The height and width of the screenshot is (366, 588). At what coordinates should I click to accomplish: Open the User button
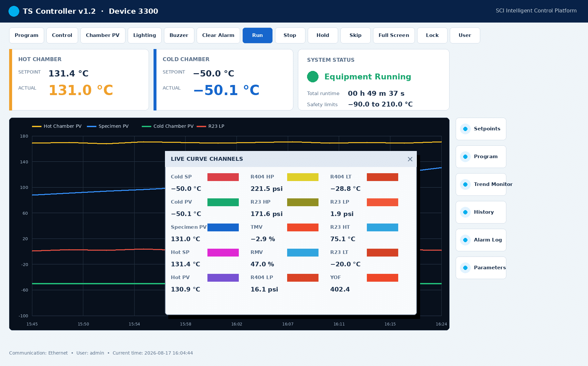click(465, 35)
